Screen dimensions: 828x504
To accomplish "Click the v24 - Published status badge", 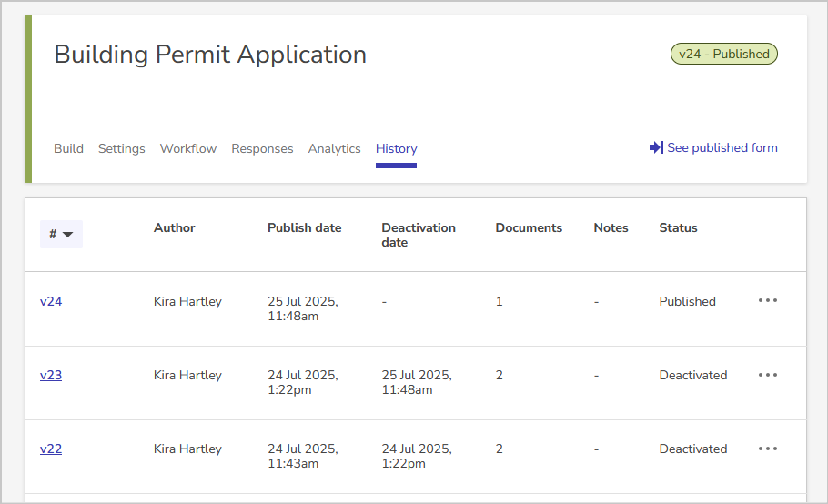I will 724,54.
